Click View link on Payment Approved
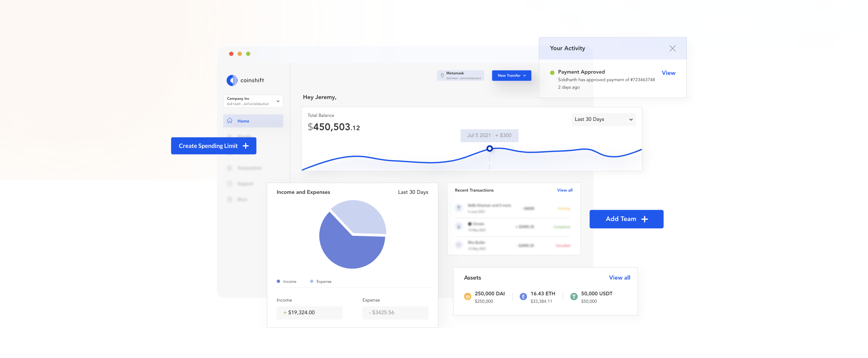The image size is (868, 358). (x=668, y=73)
